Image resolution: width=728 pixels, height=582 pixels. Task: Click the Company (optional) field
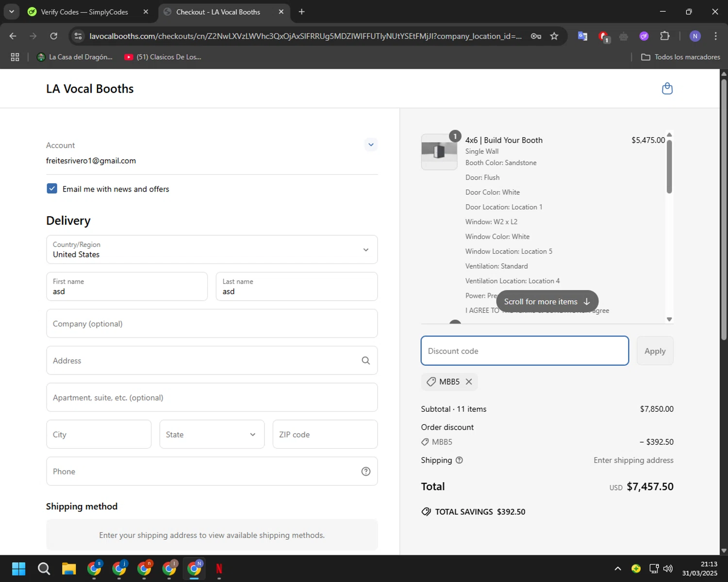coord(212,323)
